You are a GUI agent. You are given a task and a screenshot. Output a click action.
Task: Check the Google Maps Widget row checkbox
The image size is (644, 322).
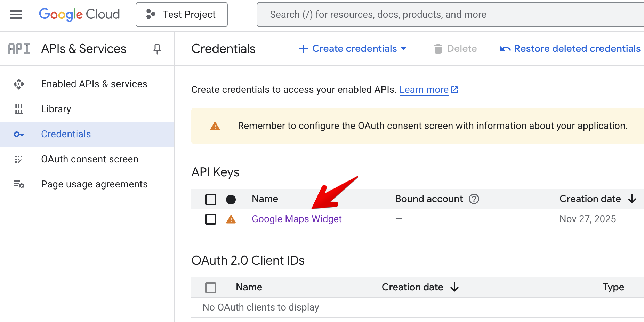[211, 219]
